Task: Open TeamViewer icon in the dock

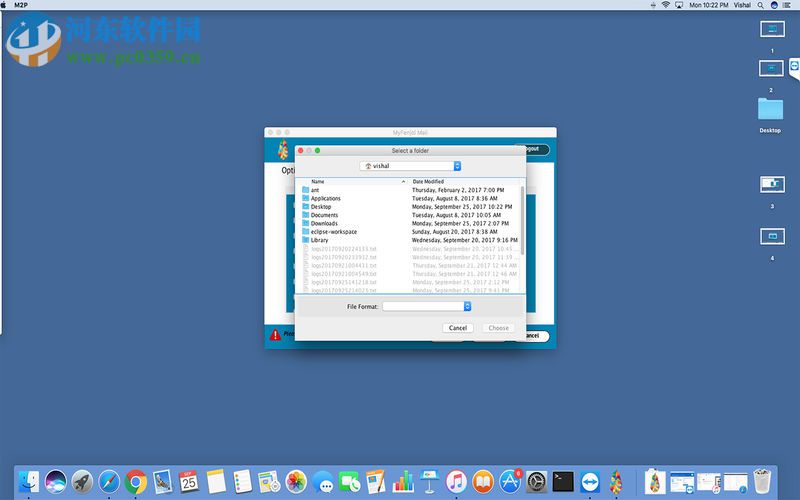Action: (590, 482)
